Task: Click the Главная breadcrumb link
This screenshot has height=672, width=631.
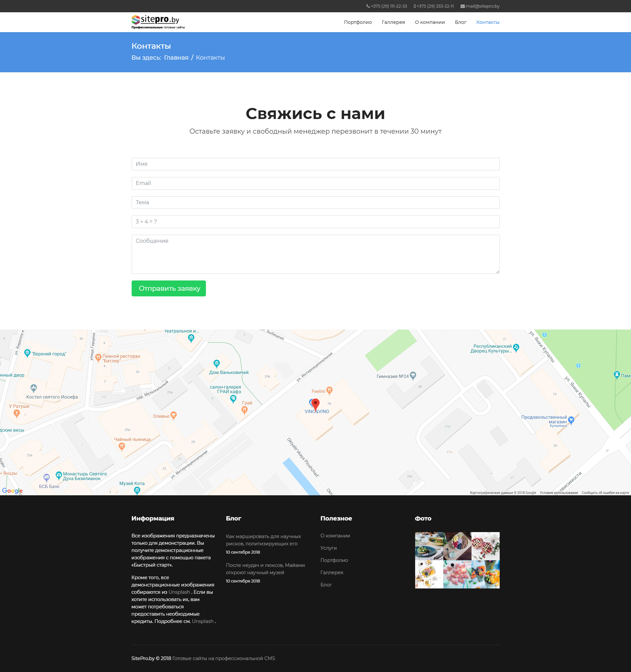Action: click(x=176, y=58)
